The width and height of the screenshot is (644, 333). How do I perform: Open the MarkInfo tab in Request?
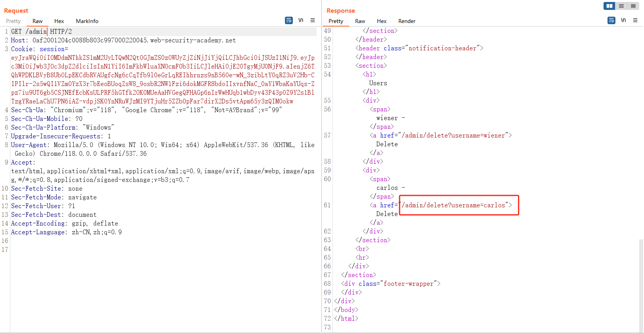[87, 21]
